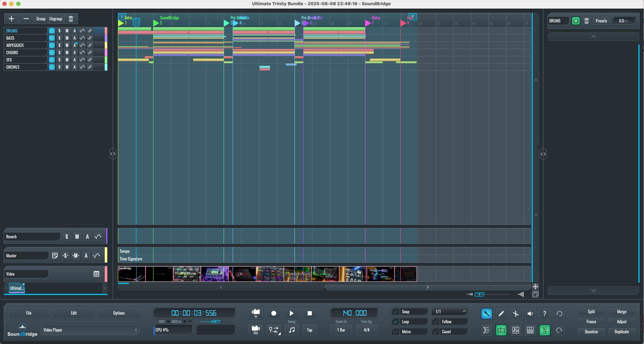Disable the Loop checkbox
This screenshot has width=644, height=344.
(395, 322)
